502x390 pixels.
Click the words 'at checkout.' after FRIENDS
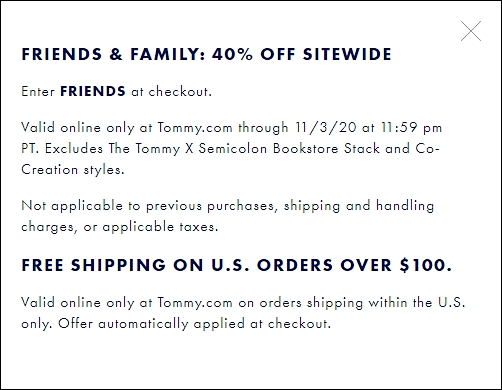coord(171,91)
